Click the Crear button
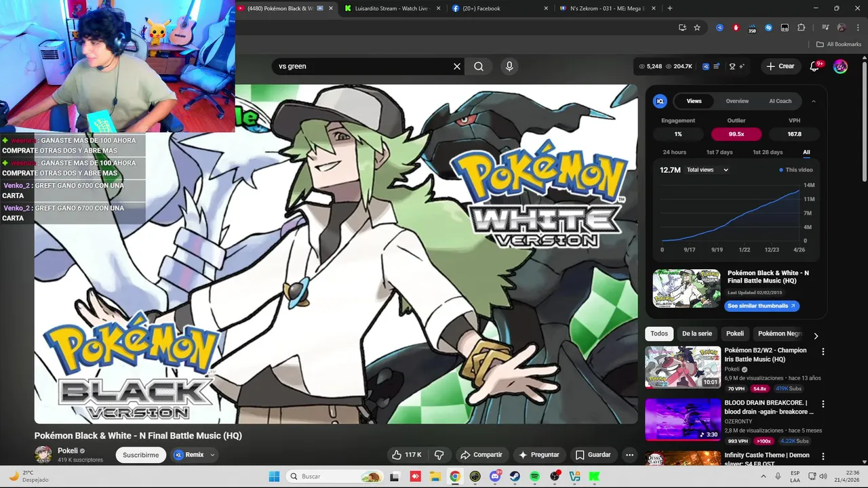868x488 pixels. [780, 66]
